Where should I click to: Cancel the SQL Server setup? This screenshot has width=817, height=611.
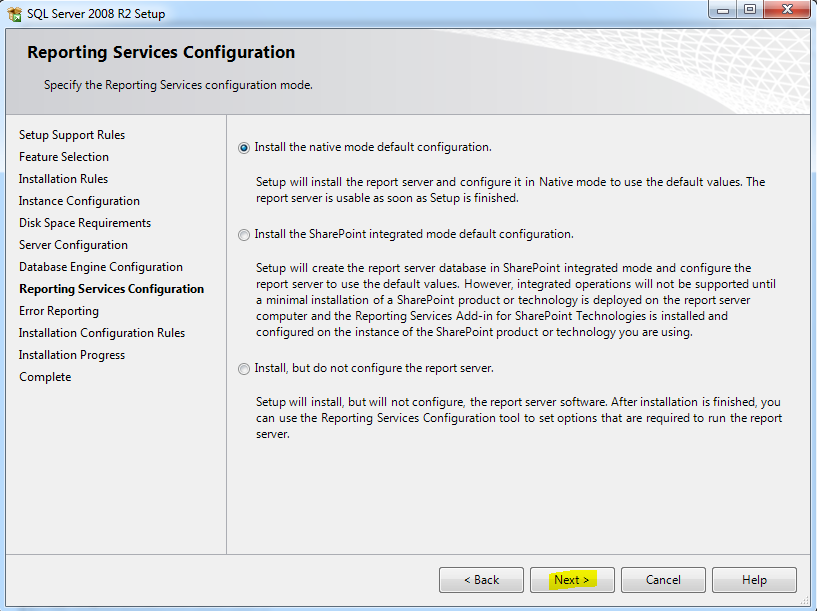click(x=663, y=580)
